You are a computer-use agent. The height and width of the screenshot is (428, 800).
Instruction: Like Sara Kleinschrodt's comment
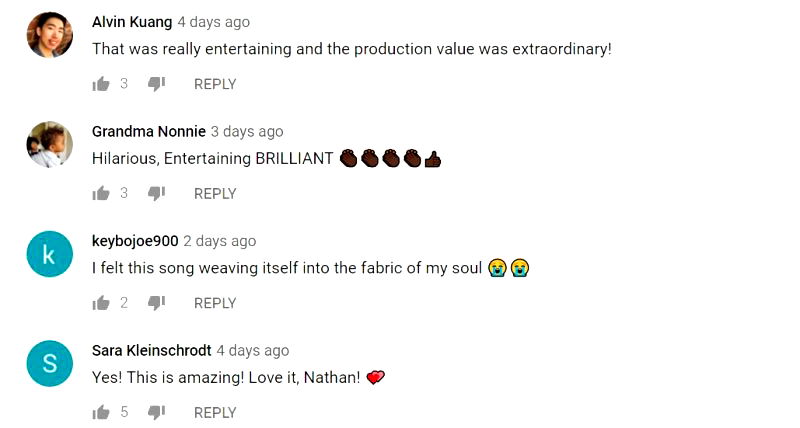[x=100, y=412]
